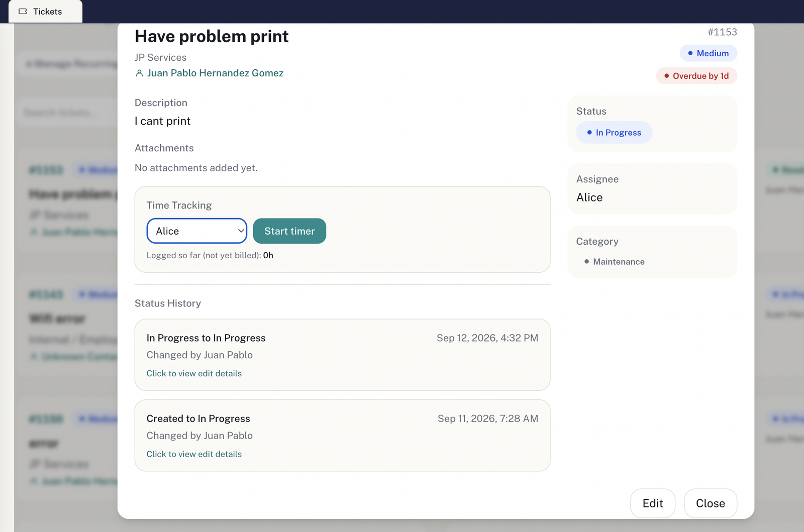The width and height of the screenshot is (804, 532).
Task: Click the 'I cant print' description text
Action: [x=162, y=121]
